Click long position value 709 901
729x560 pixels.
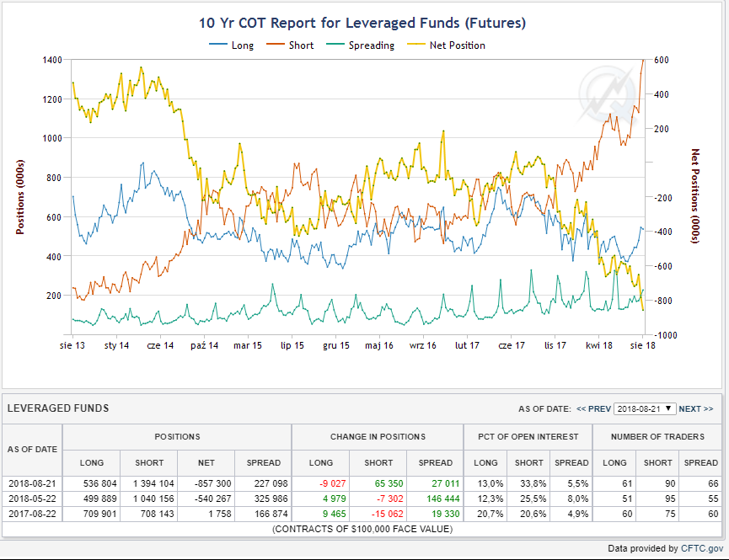pos(100,514)
